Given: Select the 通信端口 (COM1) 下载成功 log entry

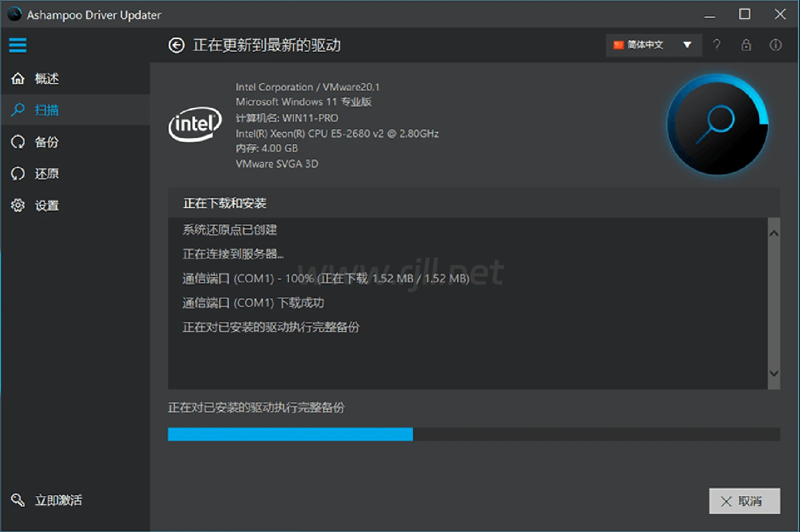Looking at the screenshot, I should pyautogui.click(x=253, y=303).
